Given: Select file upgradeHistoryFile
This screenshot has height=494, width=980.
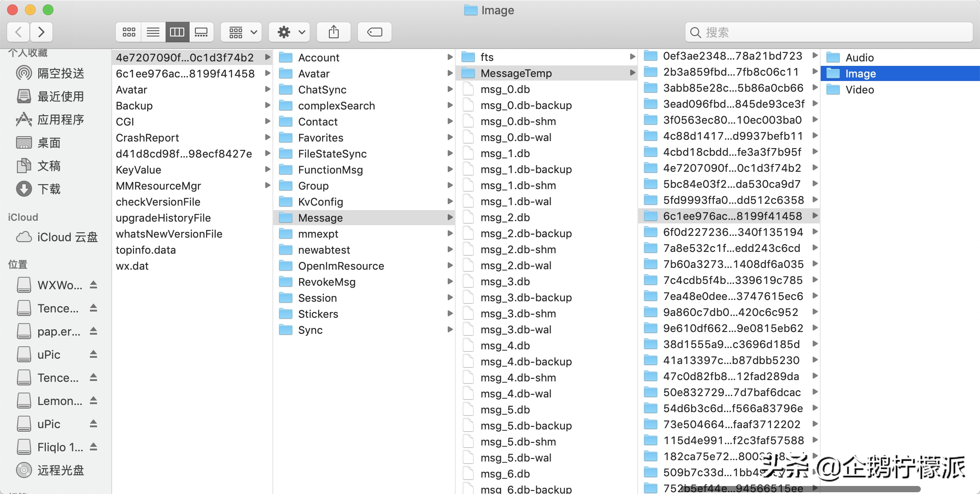Looking at the screenshot, I should click(x=192, y=218).
